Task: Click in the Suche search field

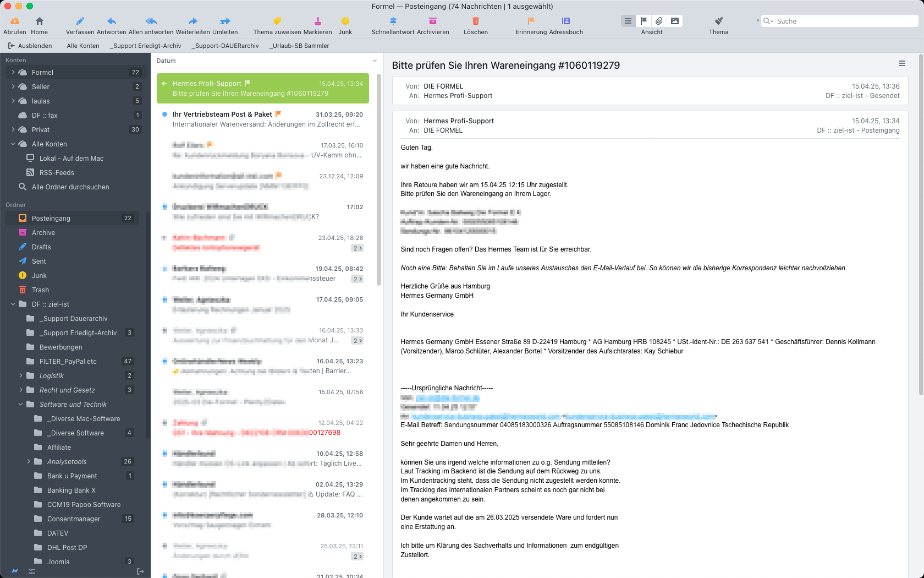Action: pos(840,21)
